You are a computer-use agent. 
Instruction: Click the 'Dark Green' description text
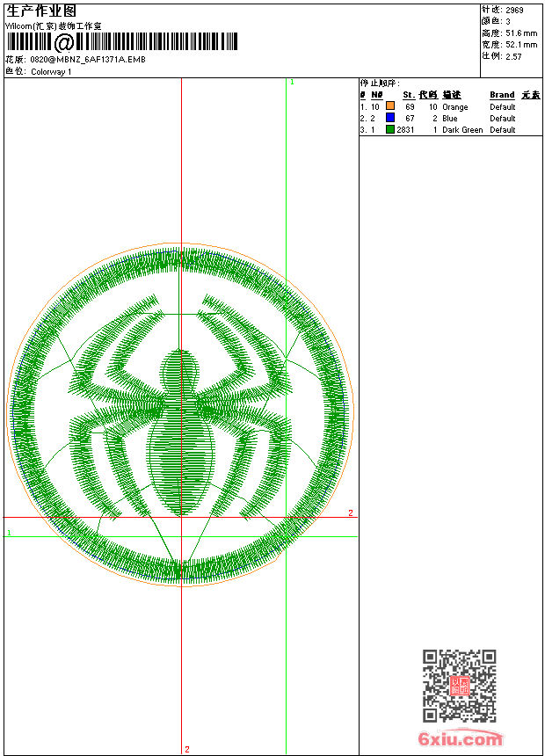pyautogui.click(x=462, y=130)
